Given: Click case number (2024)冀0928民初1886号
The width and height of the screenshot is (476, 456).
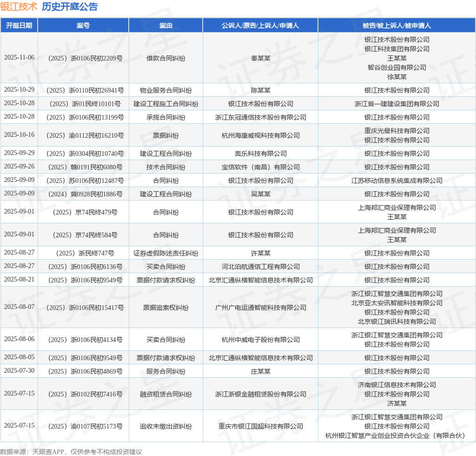Looking at the screenshot, I should tap(86, 194).
